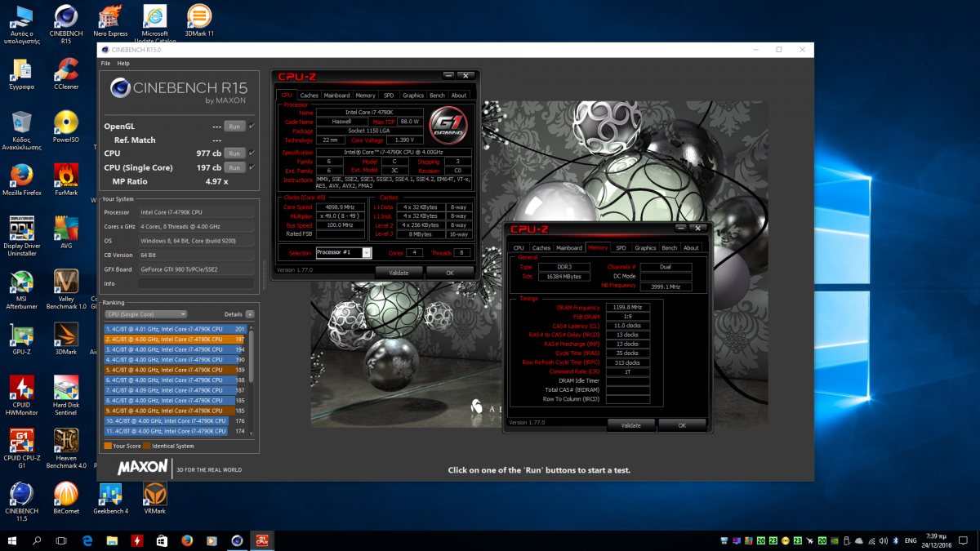Image resolution: width=980 pixels, height=551 pixels.
Task: Click the taskbar search icon
Action: [37, 540]
